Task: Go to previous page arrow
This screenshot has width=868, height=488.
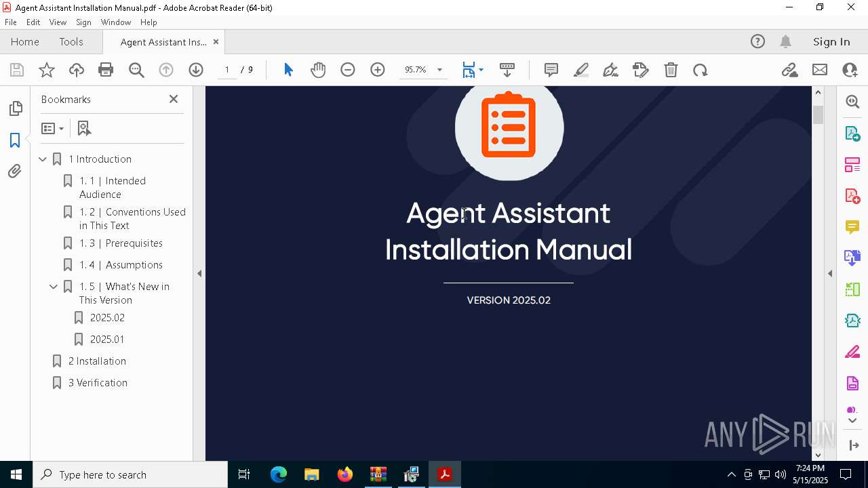Action: tap(166, 70)
